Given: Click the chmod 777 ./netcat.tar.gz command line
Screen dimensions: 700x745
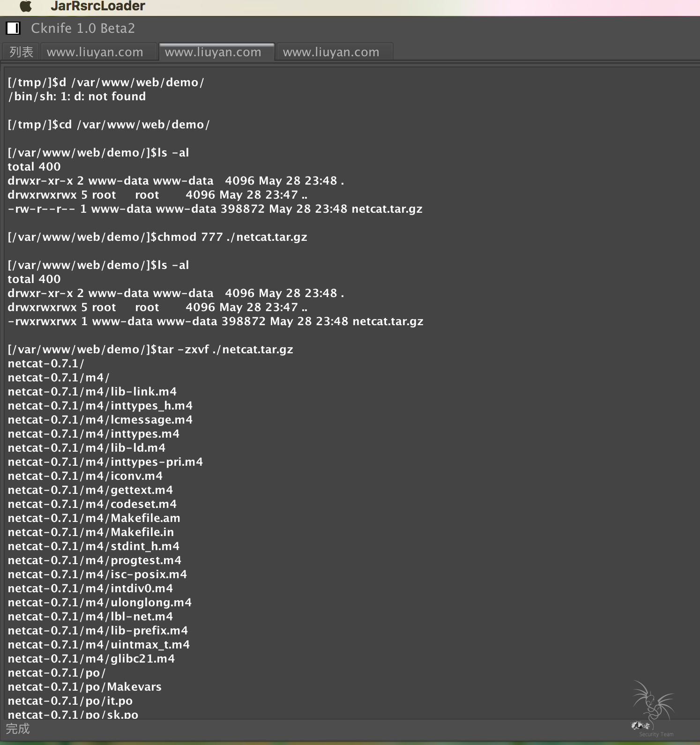Looking at the screenshot, I should tap(157, 237).
